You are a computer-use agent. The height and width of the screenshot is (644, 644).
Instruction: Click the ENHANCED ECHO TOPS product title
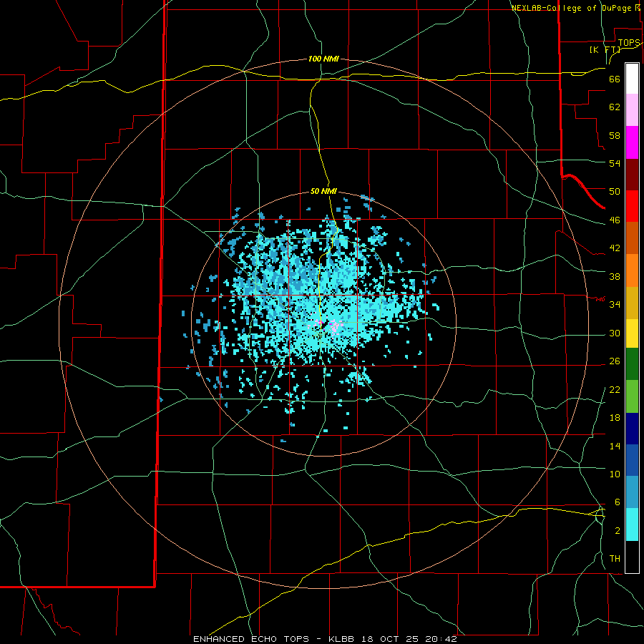coord(251,639)
